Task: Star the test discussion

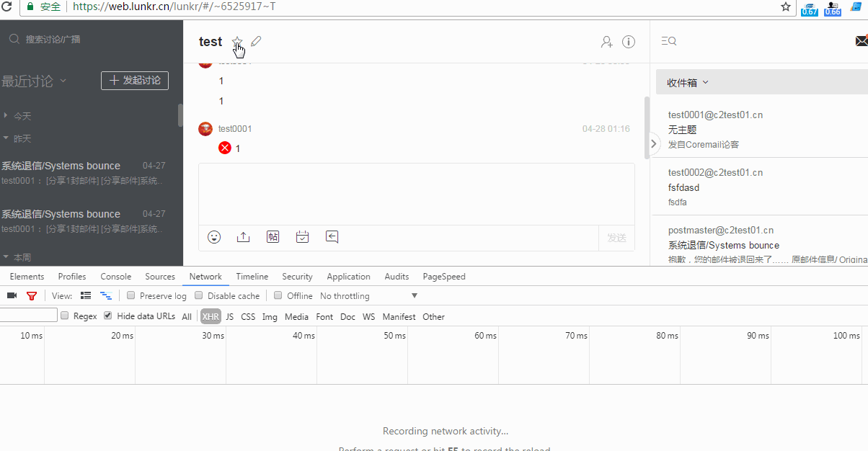Action: (x=237, y=42)
